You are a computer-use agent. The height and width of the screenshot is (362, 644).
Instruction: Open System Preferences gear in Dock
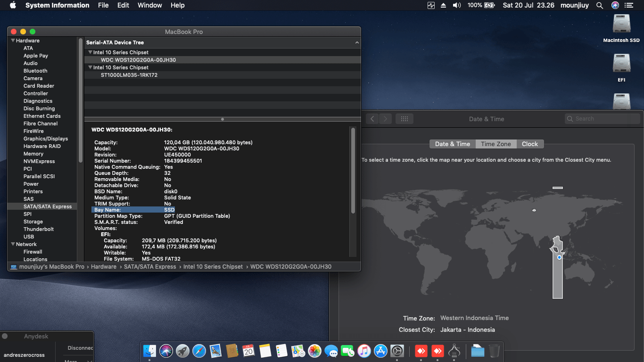click(397, 351)
